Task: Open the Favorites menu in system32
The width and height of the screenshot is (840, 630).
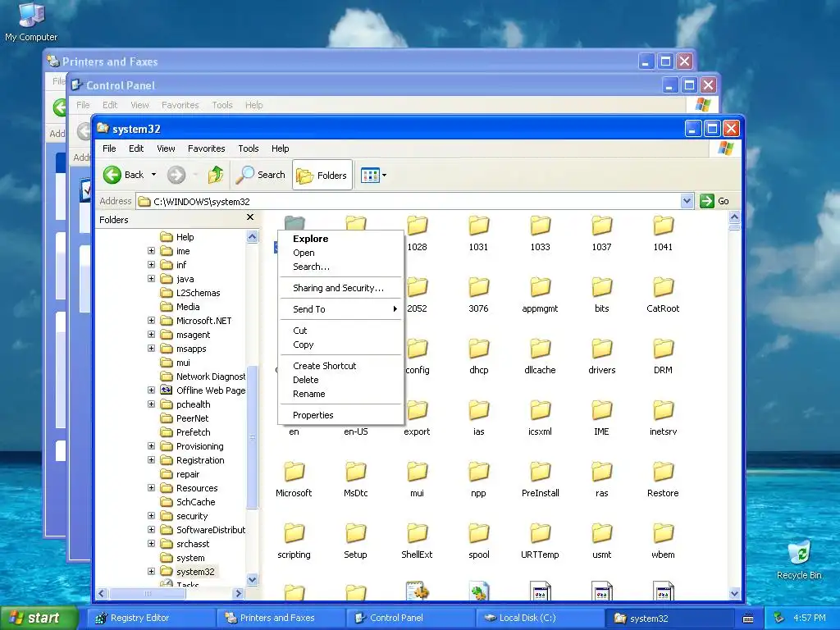Action: click(206, 148)
